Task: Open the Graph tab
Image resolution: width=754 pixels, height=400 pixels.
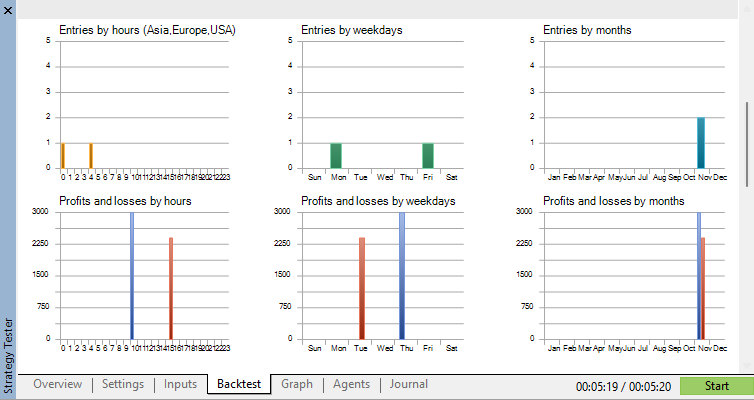Action: tap(297, 384)
